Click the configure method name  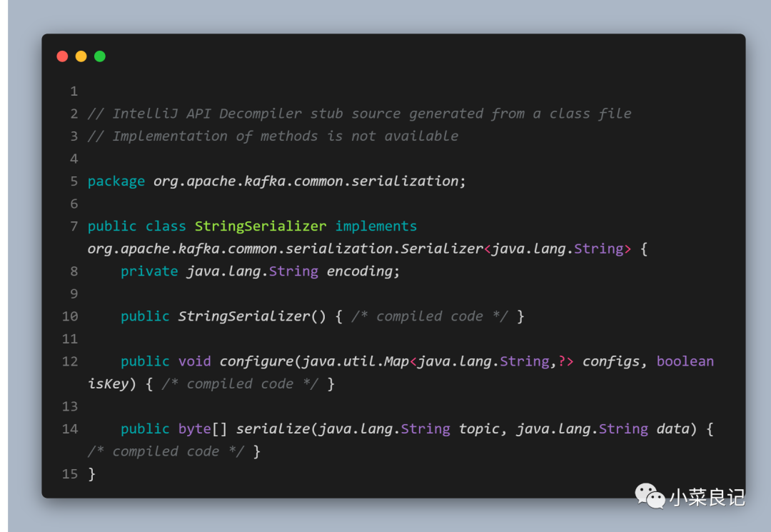[x=256, y=362]
